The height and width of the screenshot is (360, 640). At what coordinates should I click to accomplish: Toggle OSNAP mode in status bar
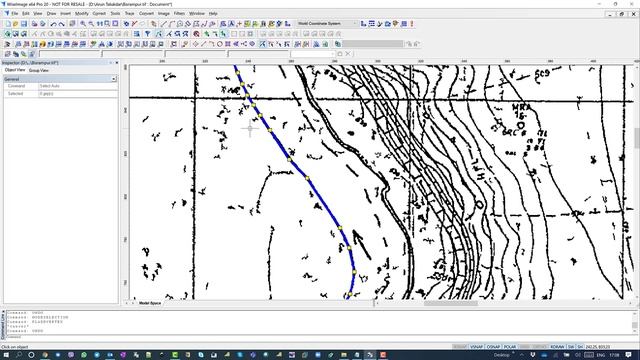[493, 347]
